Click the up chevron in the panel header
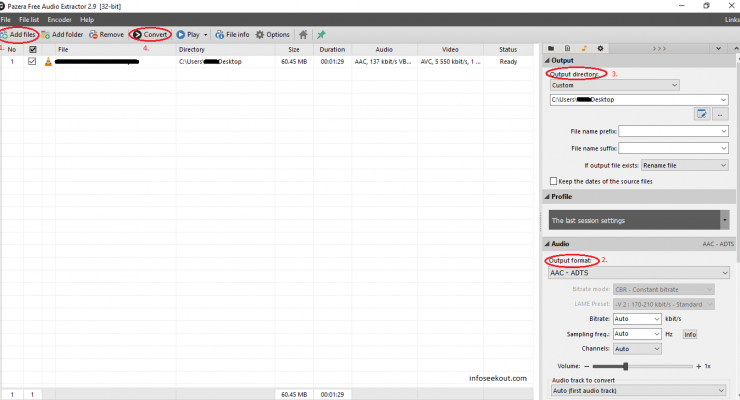 pos(736,49)
